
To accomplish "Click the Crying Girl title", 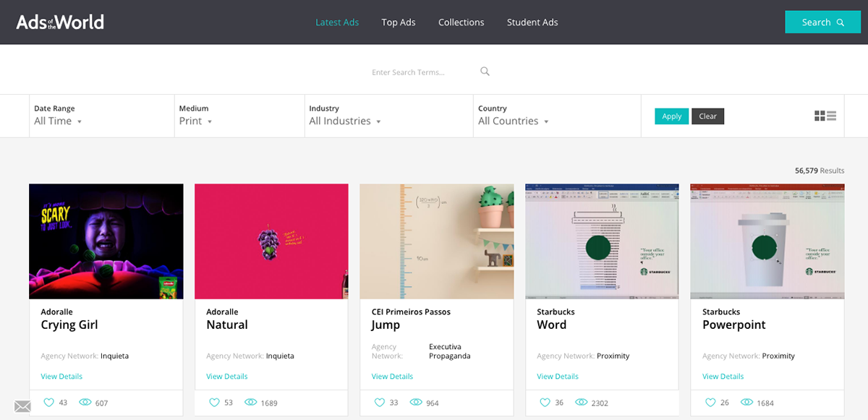I will pyautogui.click(x=69, y=325).
